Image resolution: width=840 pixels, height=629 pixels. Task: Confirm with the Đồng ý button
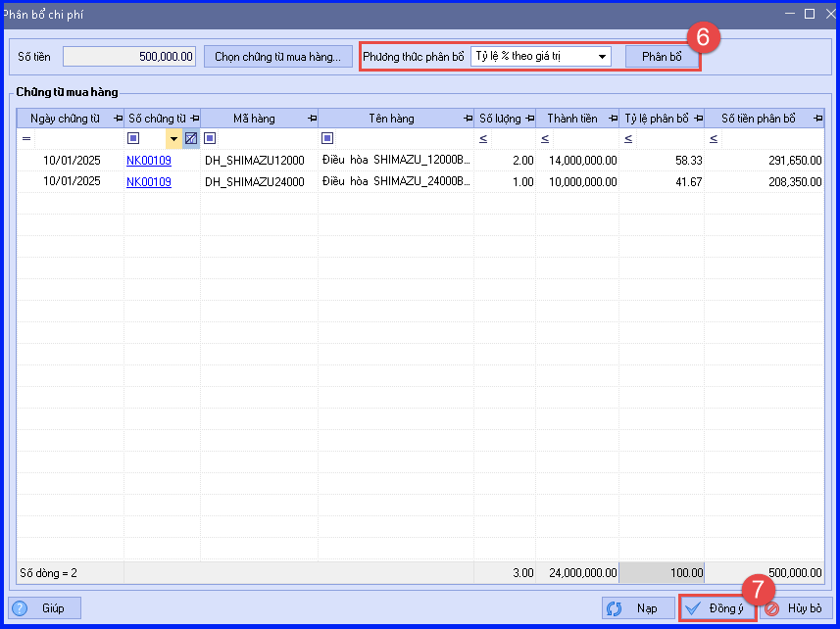[717, 608]
